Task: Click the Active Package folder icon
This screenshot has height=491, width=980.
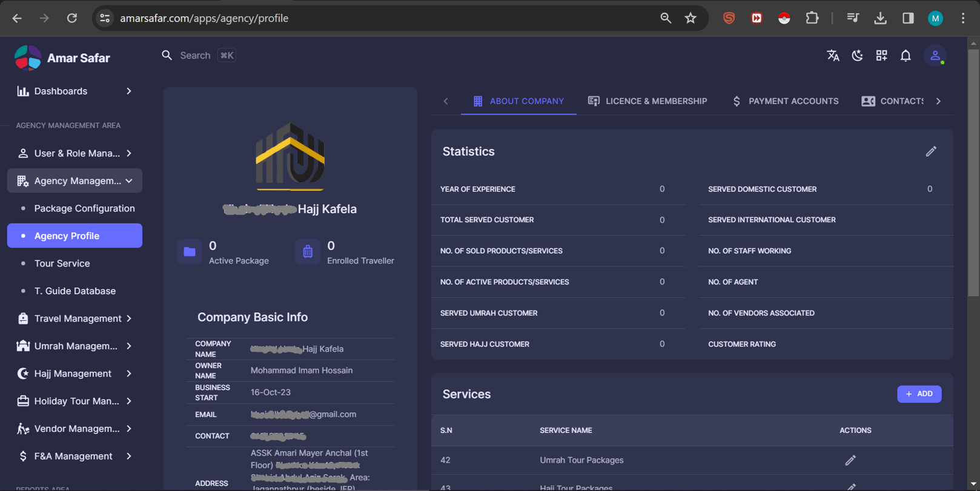Action: (190, 252)
